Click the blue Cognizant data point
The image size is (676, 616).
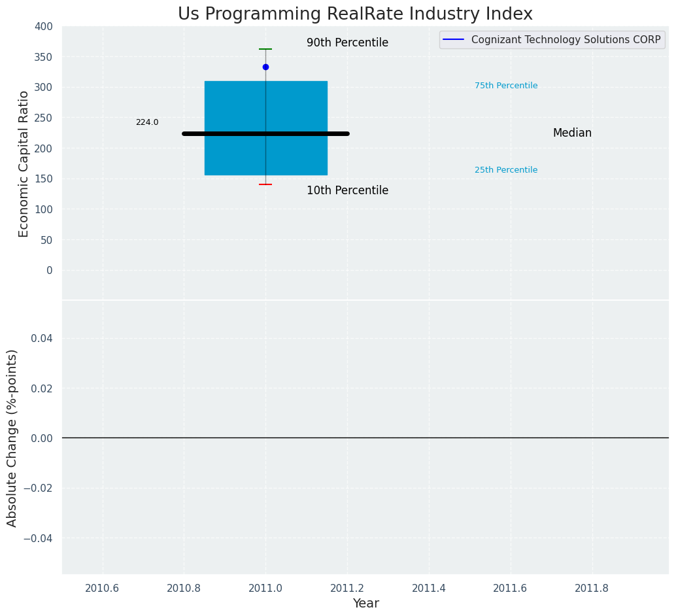[x=265, y=67]
